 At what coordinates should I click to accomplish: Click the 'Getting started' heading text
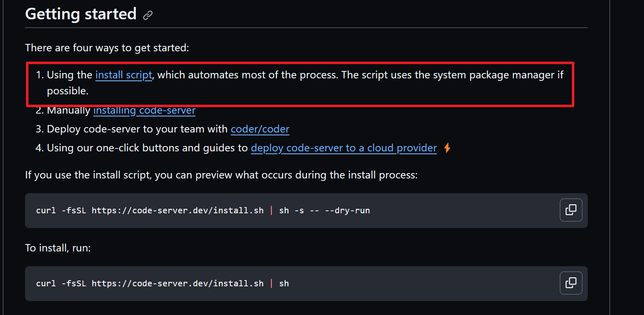click(x=81, y=14)
